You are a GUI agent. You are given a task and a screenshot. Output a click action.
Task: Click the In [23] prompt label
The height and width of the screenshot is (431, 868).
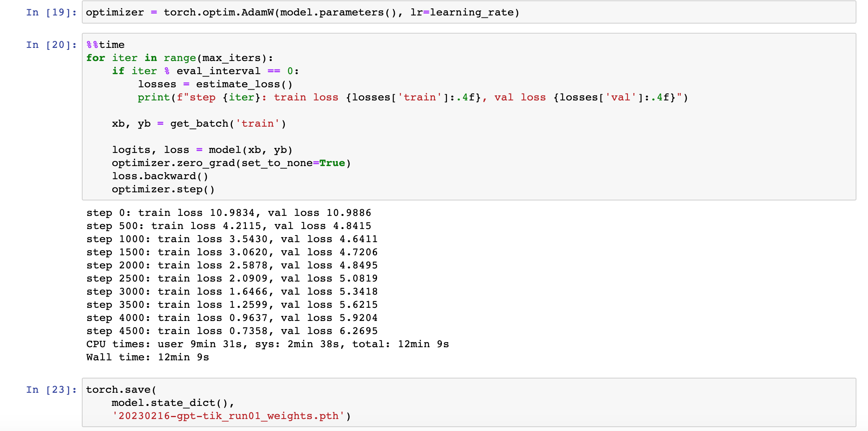click(51, 390)
